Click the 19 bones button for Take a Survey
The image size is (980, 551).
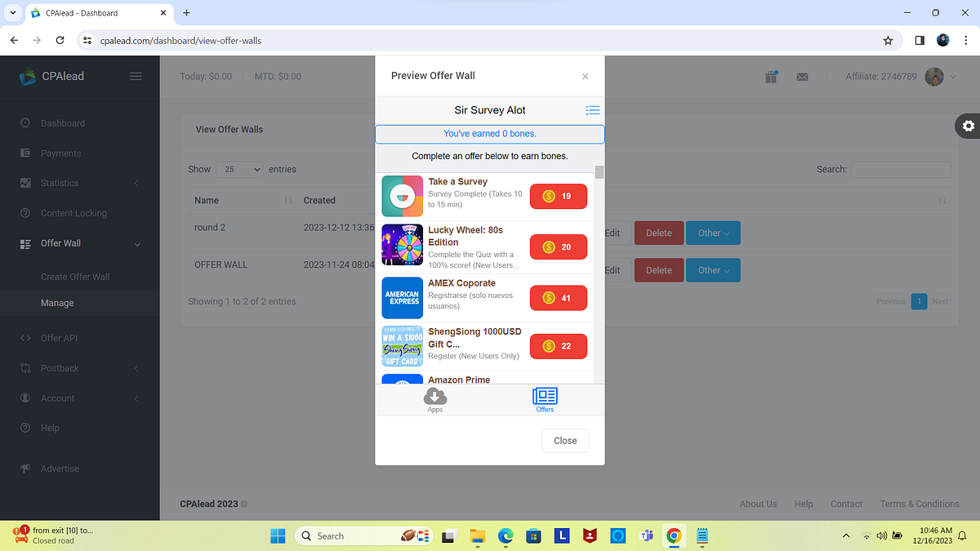point(559,197)
